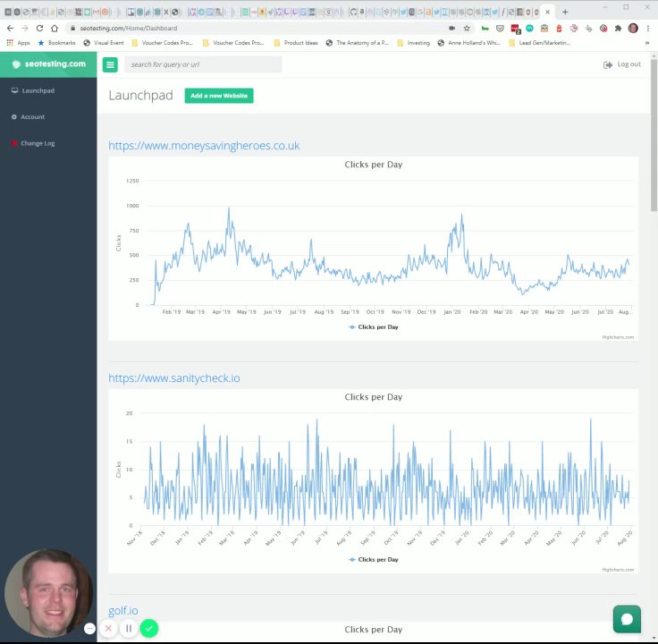Click the pointer hand extension icon

coord(588,28)
